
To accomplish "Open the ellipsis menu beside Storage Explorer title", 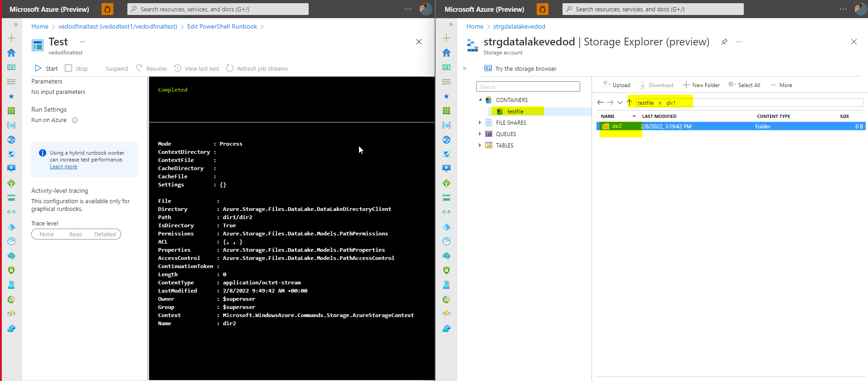I will tap(739, 42).
